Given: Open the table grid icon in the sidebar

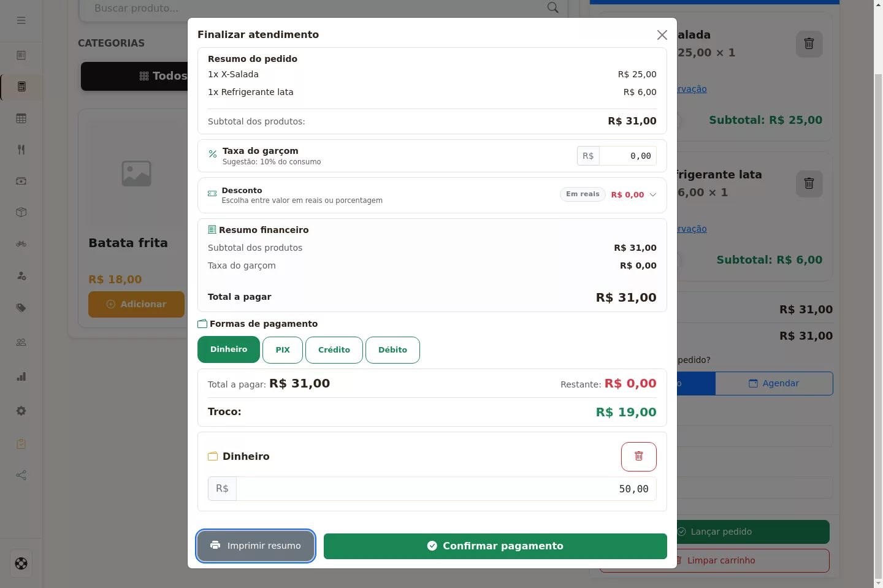Looking at the screenshot, I should click(x=21, y=118).
